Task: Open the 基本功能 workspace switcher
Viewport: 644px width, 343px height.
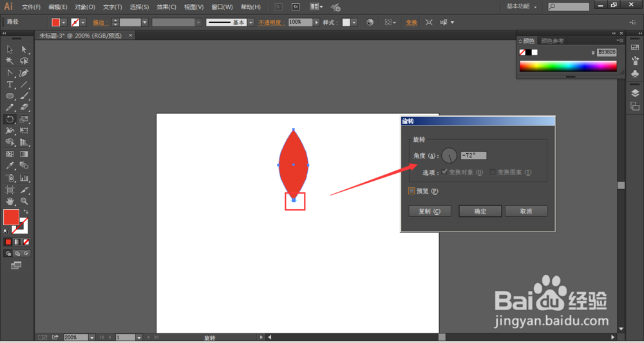Action: coord(522,6)
